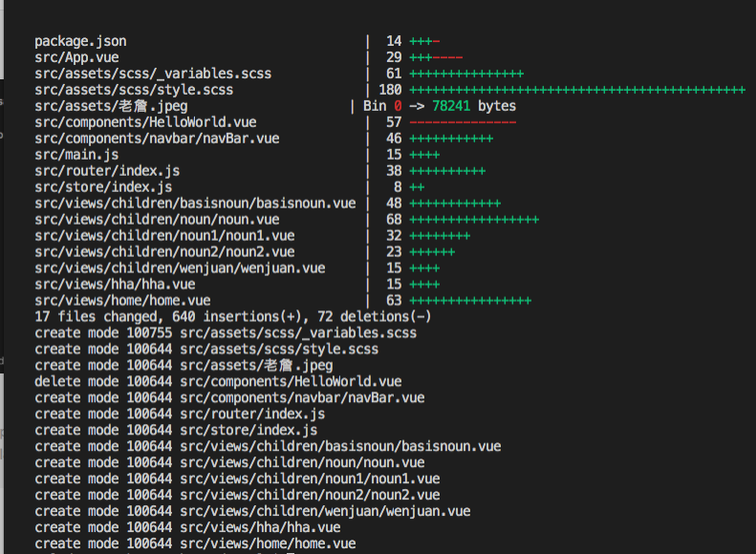Click create mode line for store/index.js
This screenshot has height=554, width=756.
click(176, 431)
